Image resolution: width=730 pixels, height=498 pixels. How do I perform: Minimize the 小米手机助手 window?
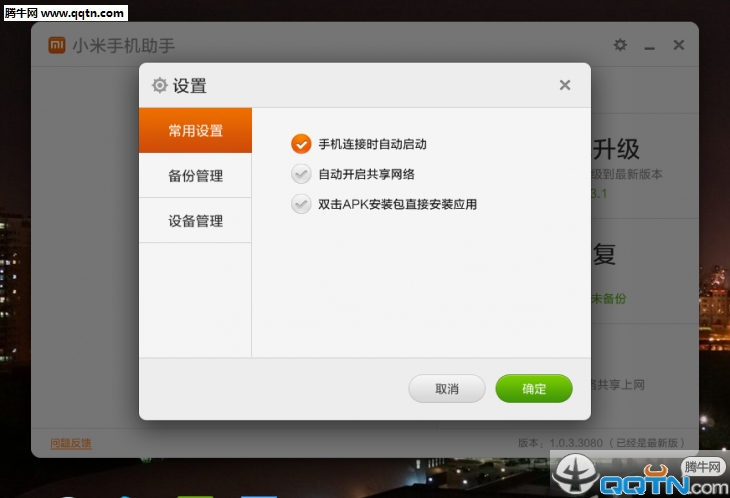click(x=649, y=47)
